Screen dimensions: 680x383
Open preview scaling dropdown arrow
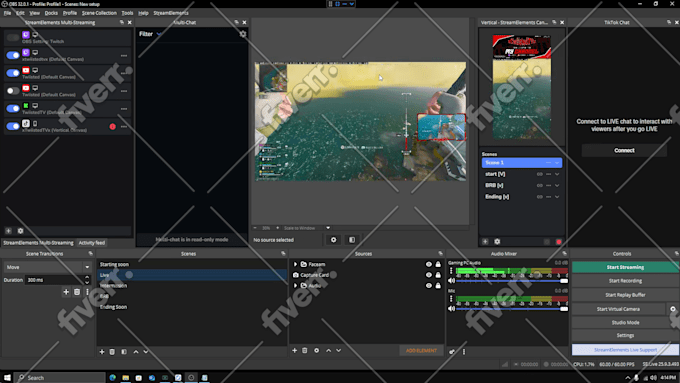pyautogui.click(x=328, y=228)
